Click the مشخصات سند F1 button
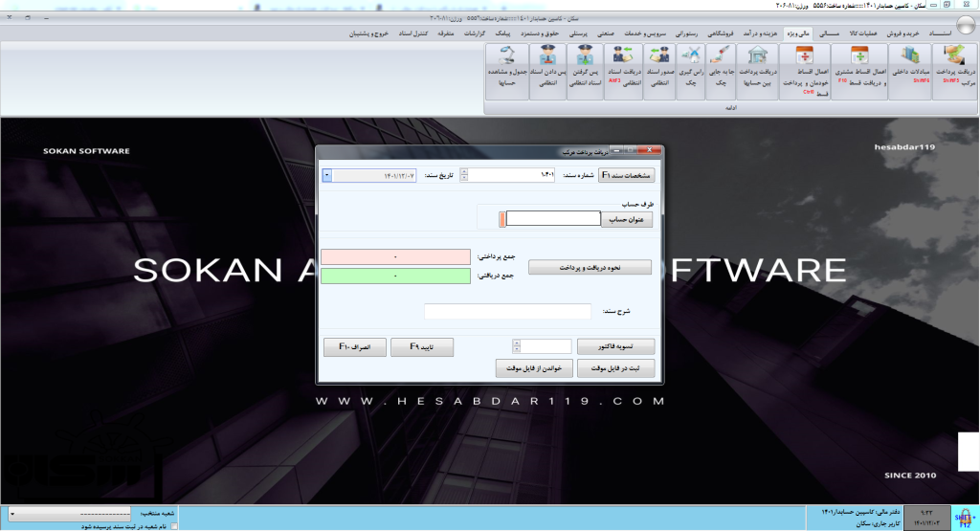 626,175
